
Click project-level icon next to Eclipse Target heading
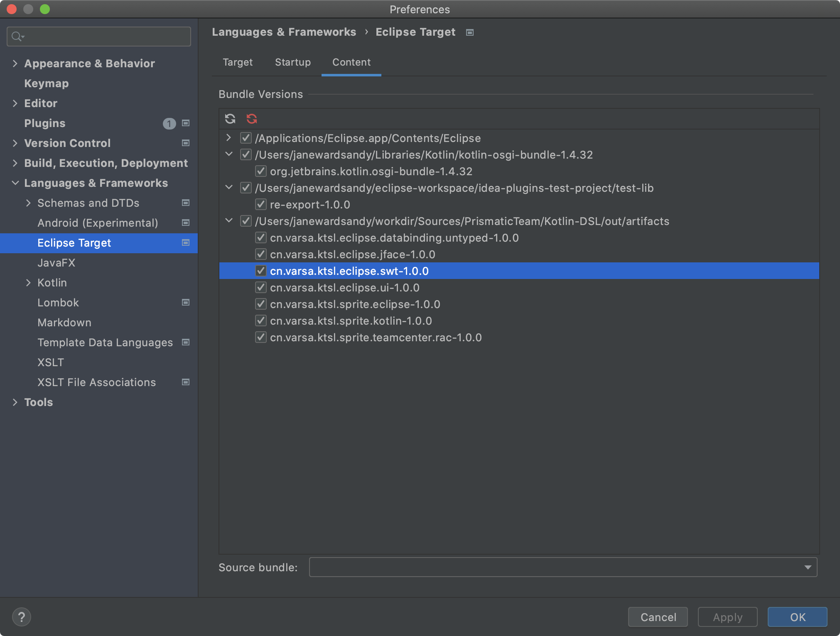point(470,32)
